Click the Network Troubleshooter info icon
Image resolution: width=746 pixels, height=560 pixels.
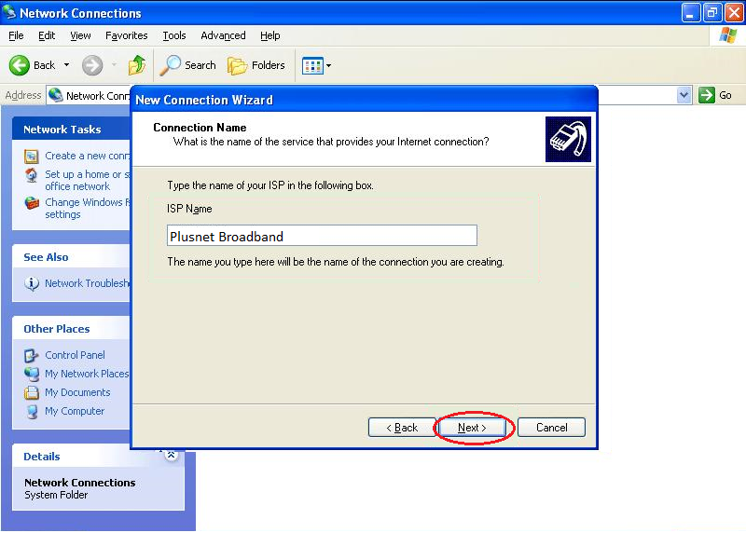[x=32, y=283]
